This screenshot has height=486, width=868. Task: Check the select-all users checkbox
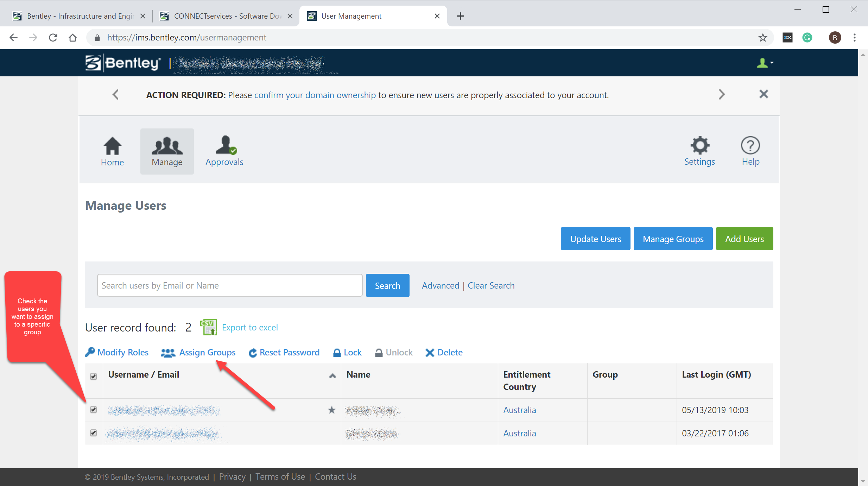tap(93, 377)
